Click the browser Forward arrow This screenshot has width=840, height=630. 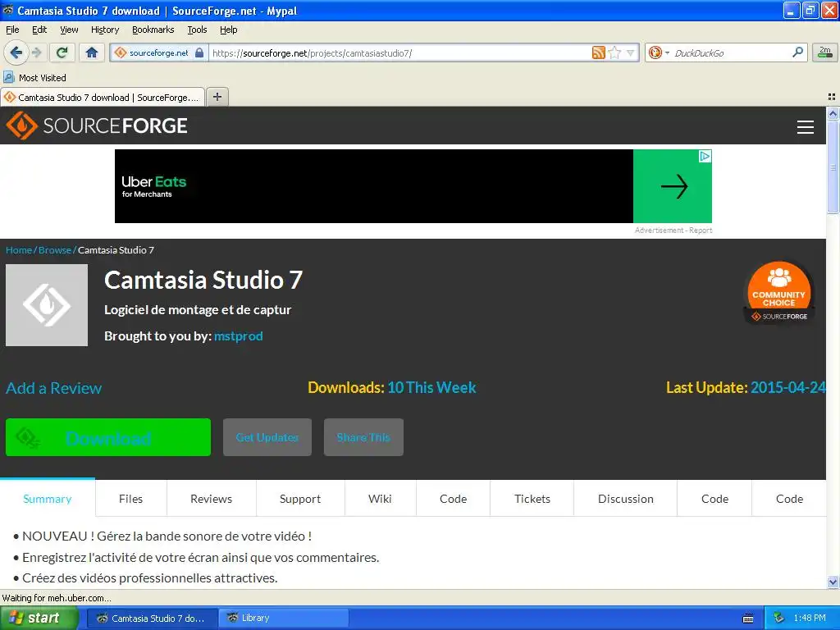click(37, 52)
